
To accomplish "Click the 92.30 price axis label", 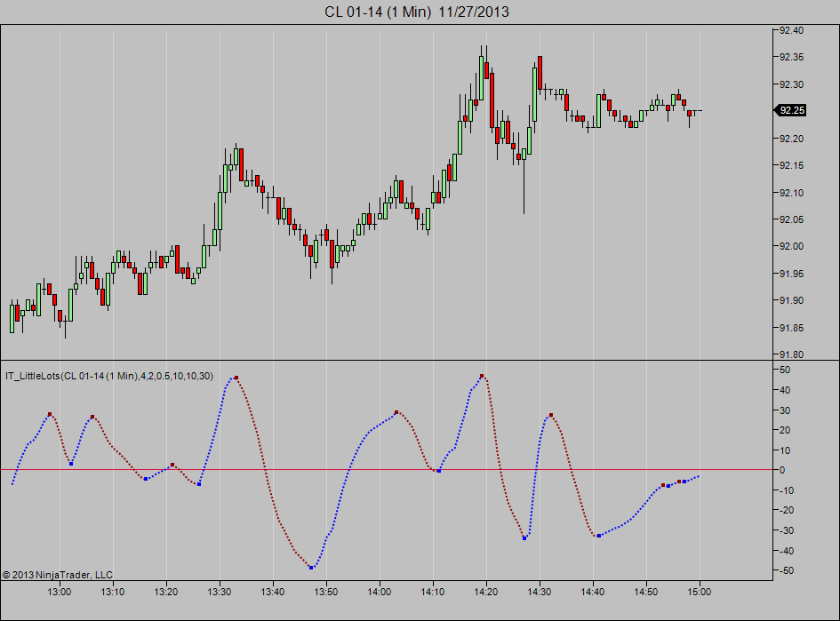I will coord(791,84).
